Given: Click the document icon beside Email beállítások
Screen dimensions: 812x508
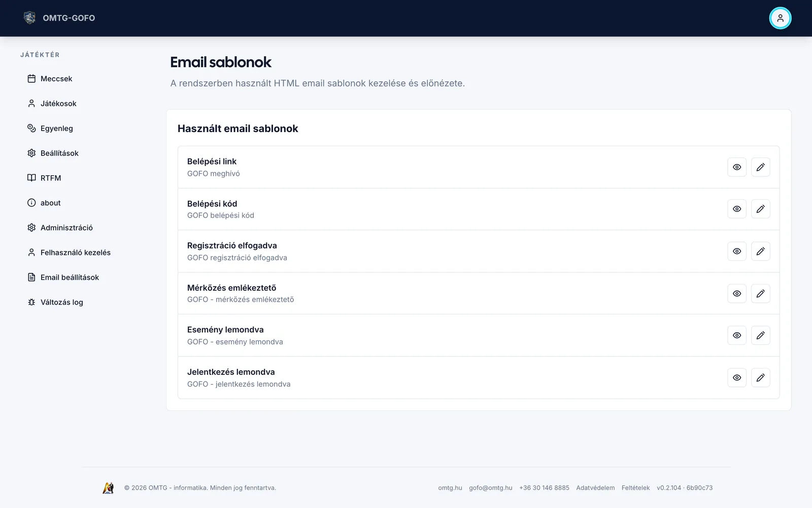Looking at the screenshot, I should pyautogui.click(x=31, y=277).
